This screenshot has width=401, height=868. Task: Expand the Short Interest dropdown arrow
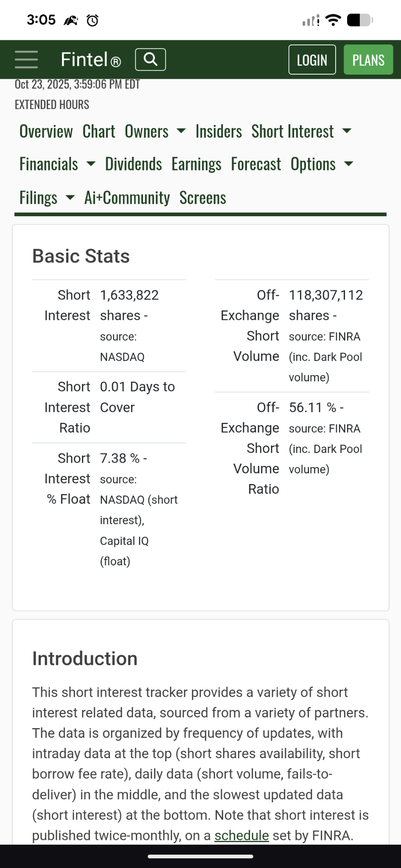click(x=347, y=131)
